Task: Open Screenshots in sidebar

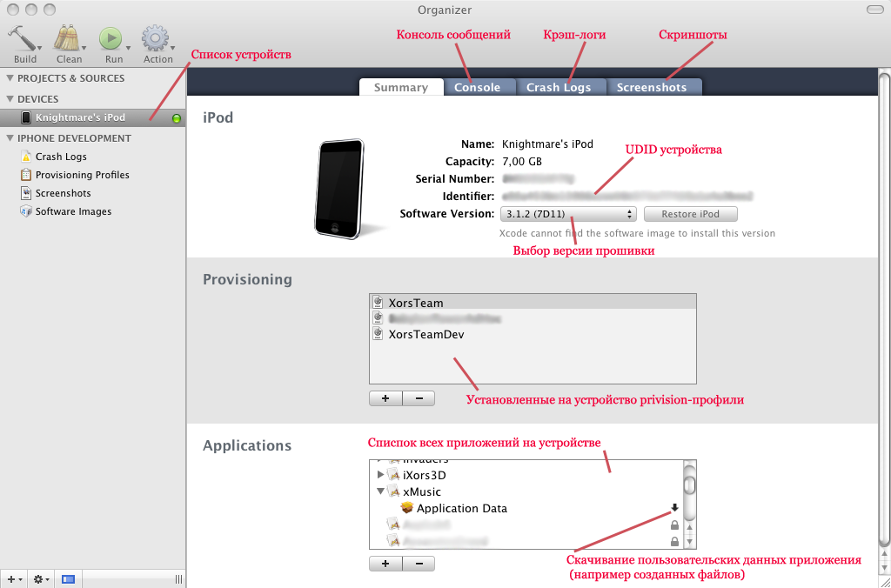Action: coord(63,193)
